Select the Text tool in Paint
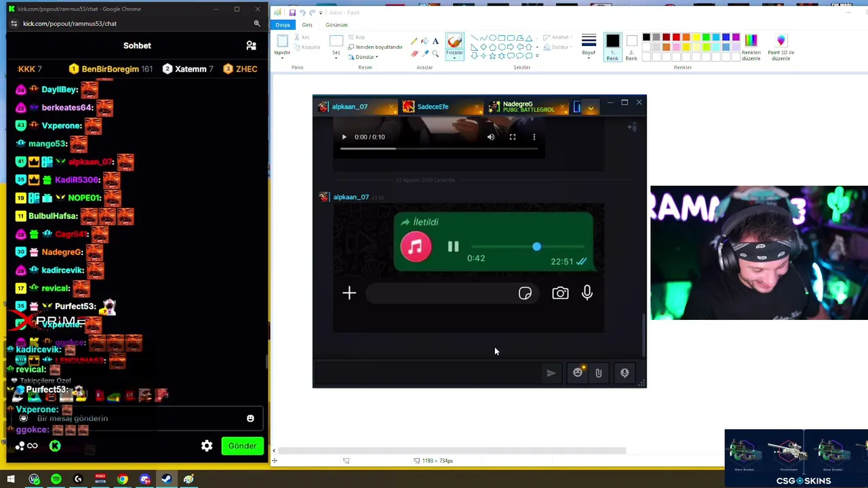The height and width of the screenshot is (488, 868). pyautogui.click(x=435, y=41)
